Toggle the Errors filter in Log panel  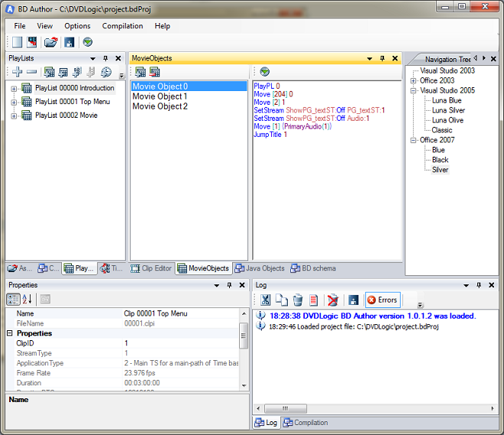383,300
